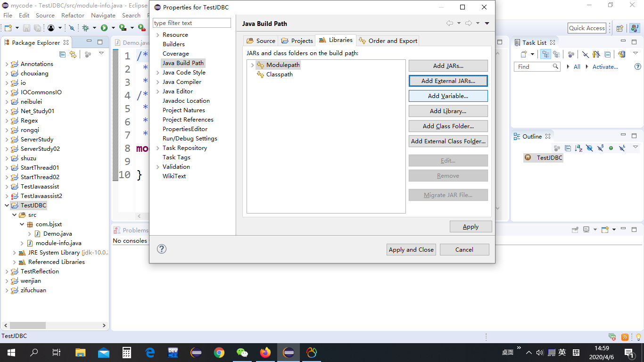Expand the Java Code Style category

point(158,73)
